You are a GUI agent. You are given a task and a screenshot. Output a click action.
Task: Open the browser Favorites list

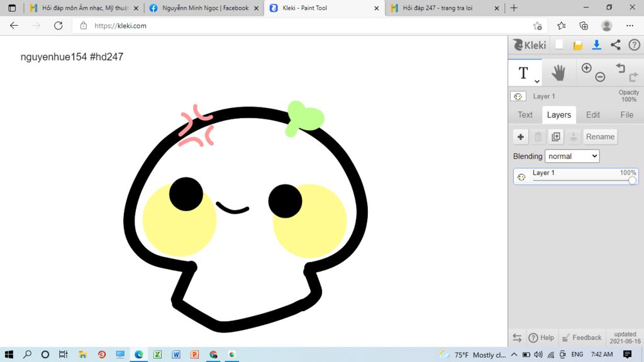(x=562, y=25)
